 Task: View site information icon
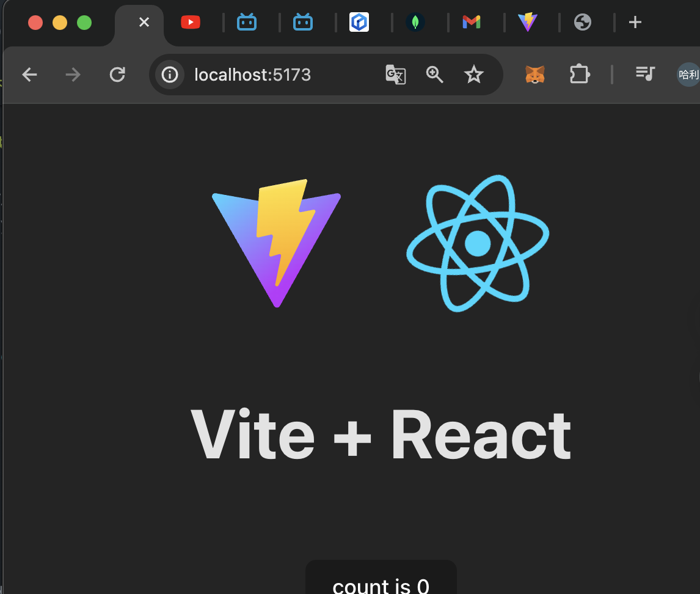(170, 75)
